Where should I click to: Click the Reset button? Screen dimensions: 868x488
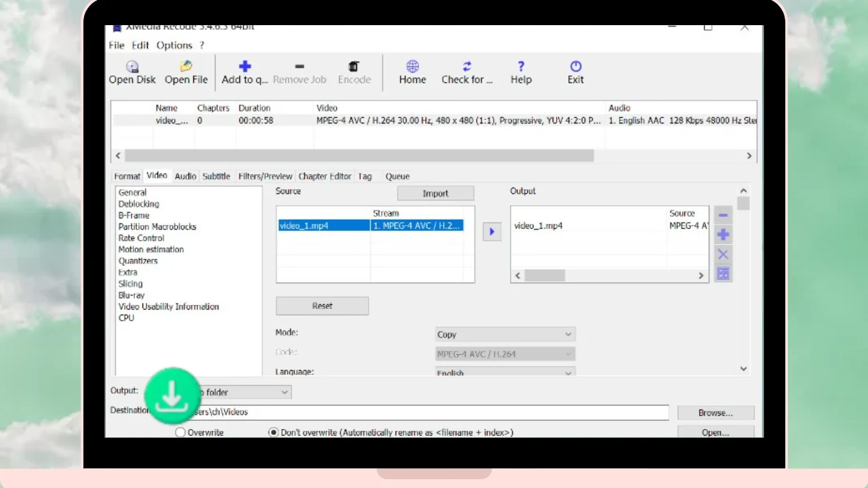322,306
